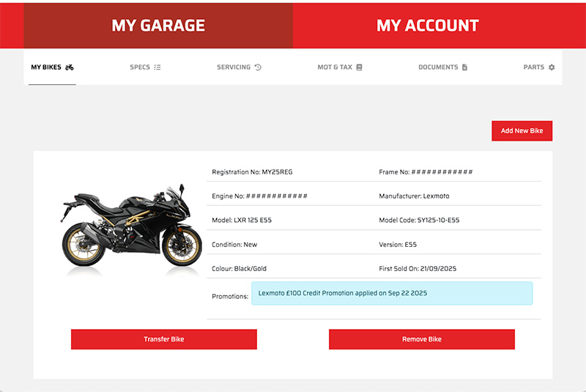The height and width of the screenshot is (392, 586).
Task: Click the Remove Bike button
Action: [422, 339]
